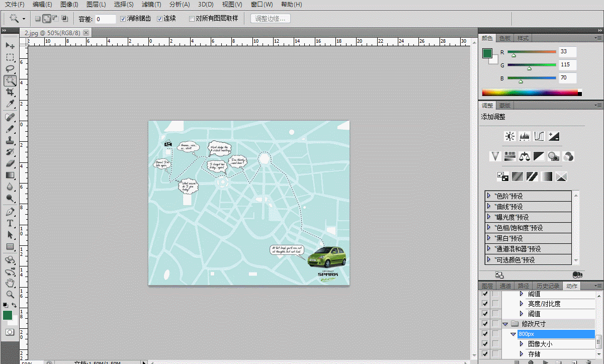Select the Lasso tool
The height and width of the screenshot is (364, 604).
10,69
